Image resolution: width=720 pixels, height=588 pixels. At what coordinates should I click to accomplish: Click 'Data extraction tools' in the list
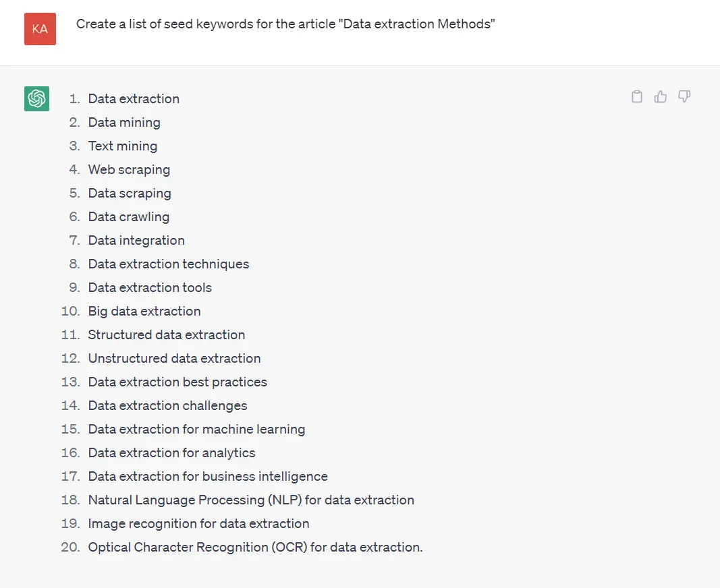[150, 288]
